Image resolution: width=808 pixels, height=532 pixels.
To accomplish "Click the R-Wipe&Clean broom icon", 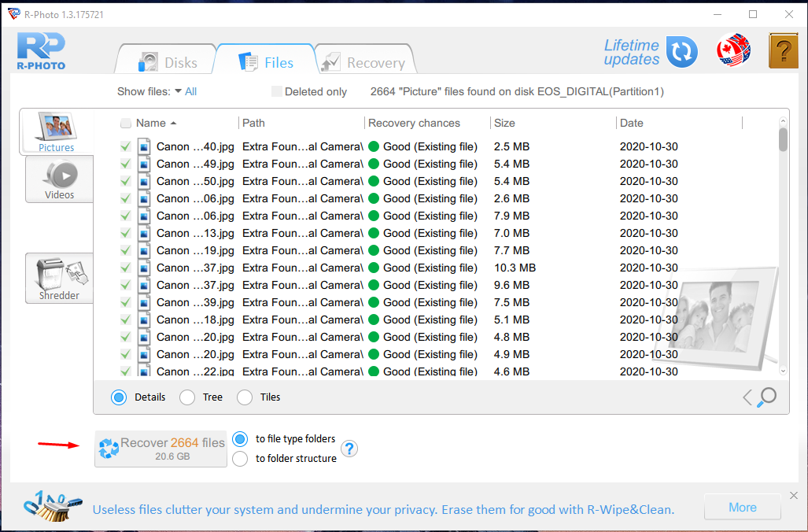I will click(53, 508).
